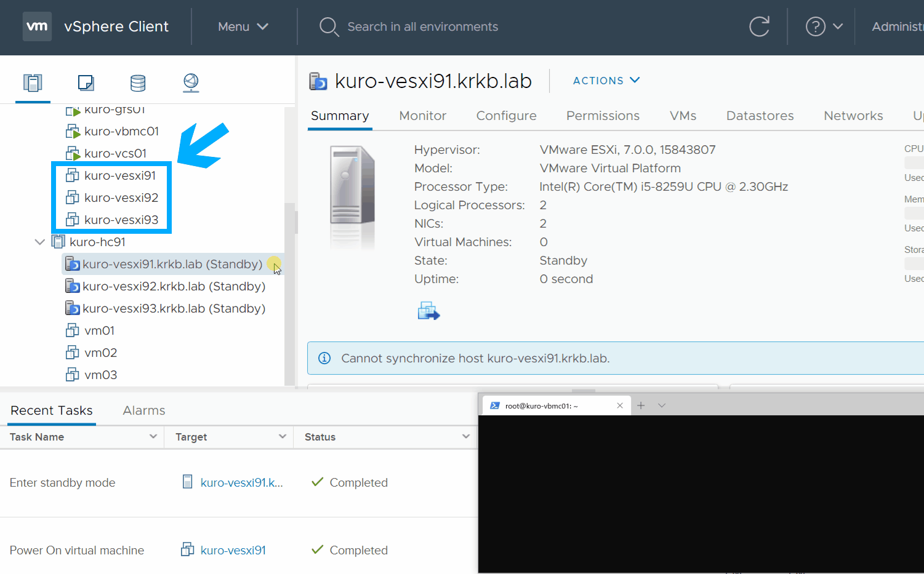Click the refresh icon in top bar

[x=759, y=26]
